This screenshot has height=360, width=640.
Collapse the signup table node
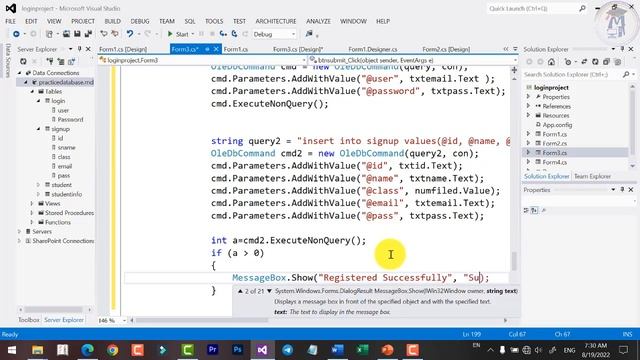click(x=39, y=129)
